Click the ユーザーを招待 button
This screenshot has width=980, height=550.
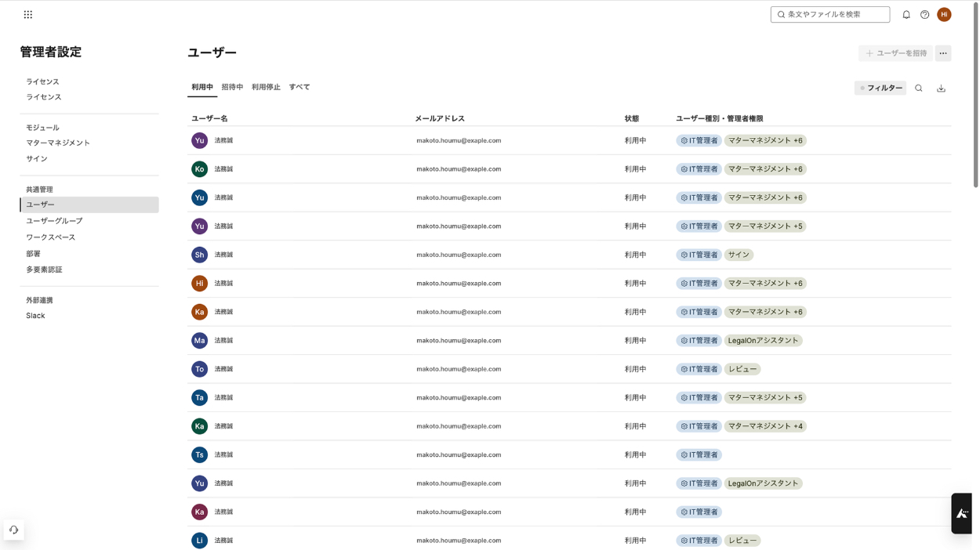pos(895,53)
